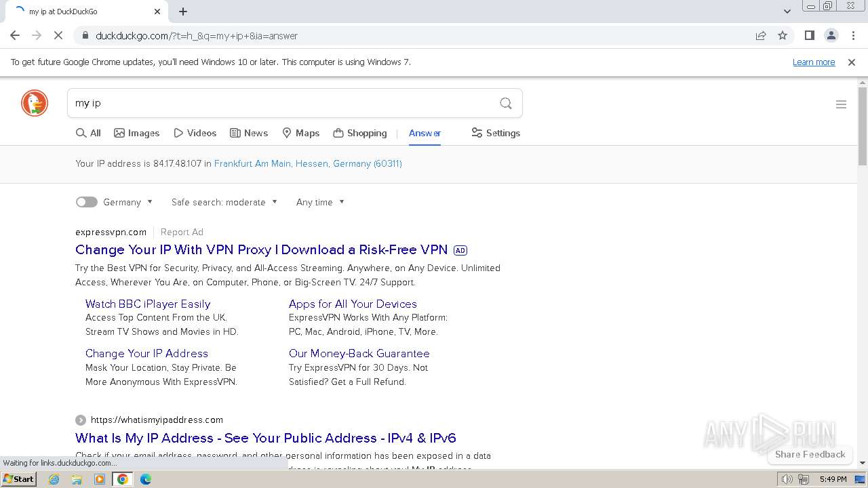Click the taskbar clock 5:49 PM
Screen dimensions: 868x488
coord(833,479)
